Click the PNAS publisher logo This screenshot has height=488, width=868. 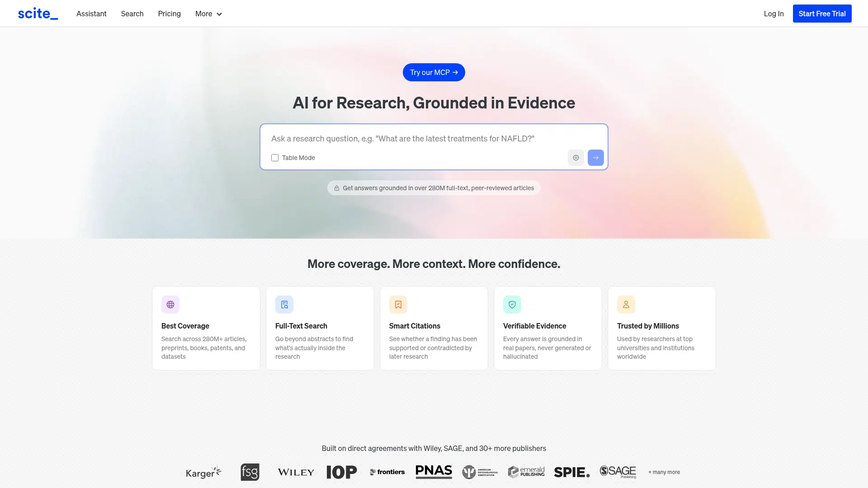(x=434, y=472)
